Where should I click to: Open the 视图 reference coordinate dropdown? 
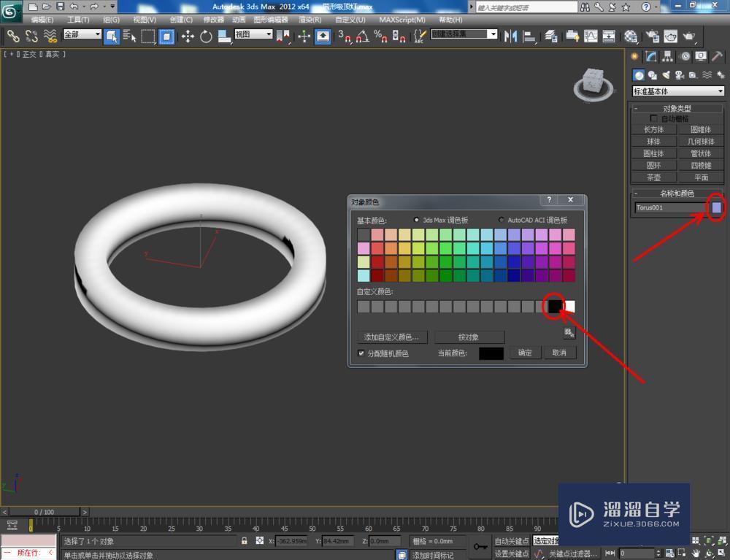tap(253, 34)
